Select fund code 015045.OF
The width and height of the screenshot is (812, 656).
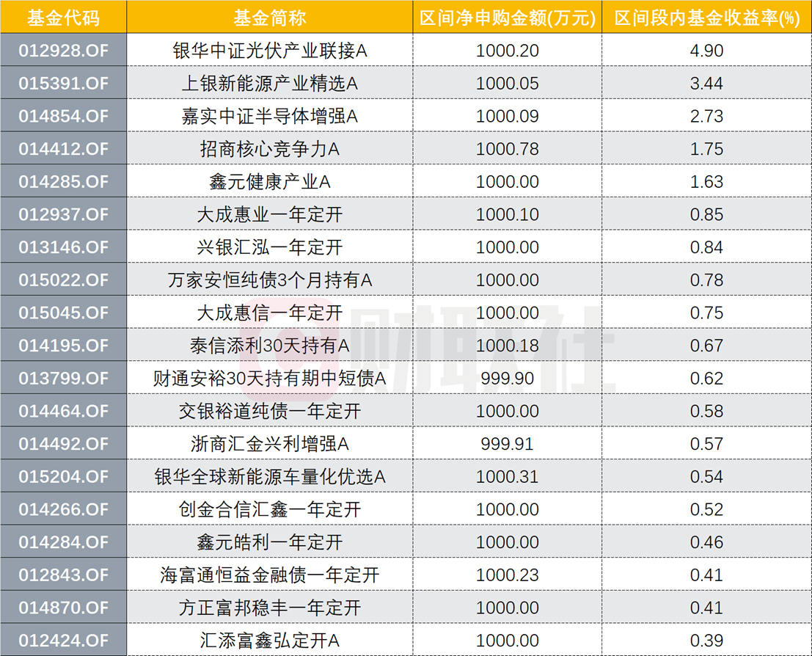click(x=63, y=313)
